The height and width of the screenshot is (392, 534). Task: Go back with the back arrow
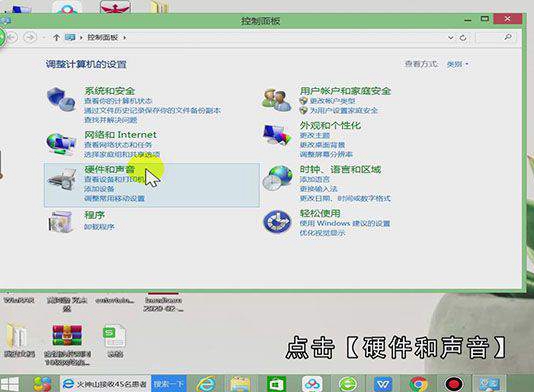click(x=12, y=37)
